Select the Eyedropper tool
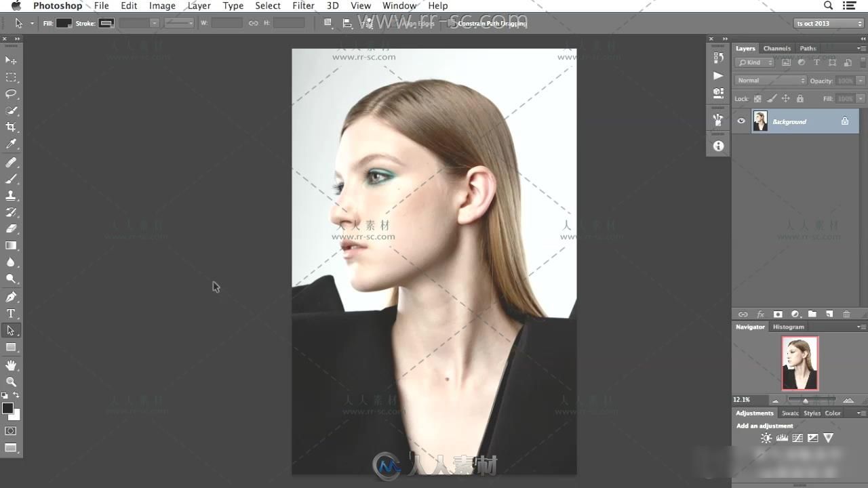Image resolution: width=868 pixels, height=488 pixels. pos(11,144)
